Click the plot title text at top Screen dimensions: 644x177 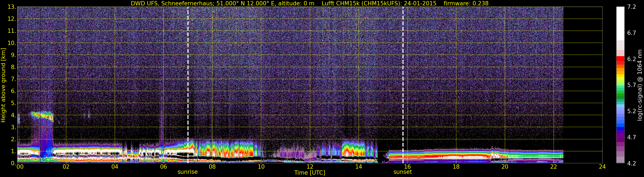tap(309, 3)
